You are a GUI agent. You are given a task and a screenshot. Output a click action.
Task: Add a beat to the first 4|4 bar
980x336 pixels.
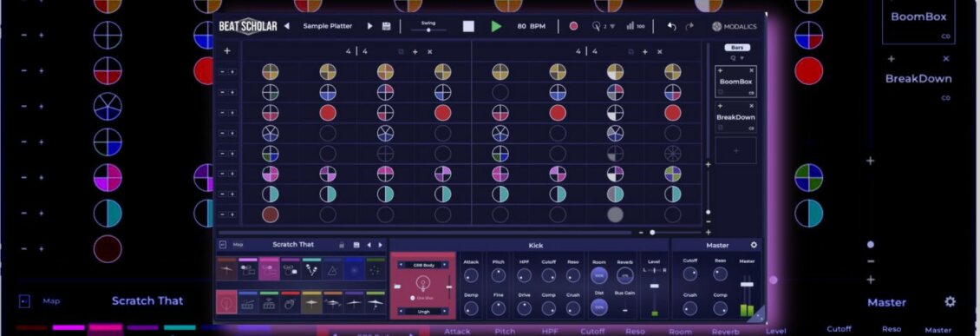point(415,52)
